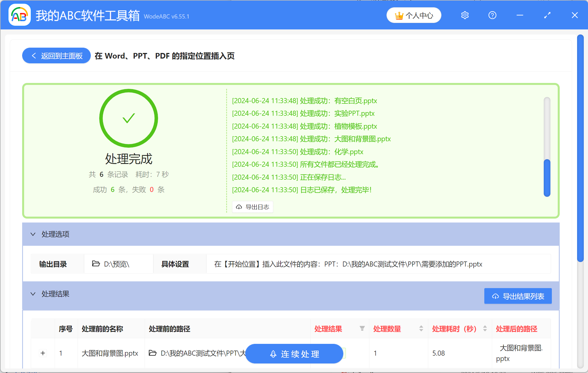Collapse the 处理结果 section

pyautogui.click(x=33, y=294)
